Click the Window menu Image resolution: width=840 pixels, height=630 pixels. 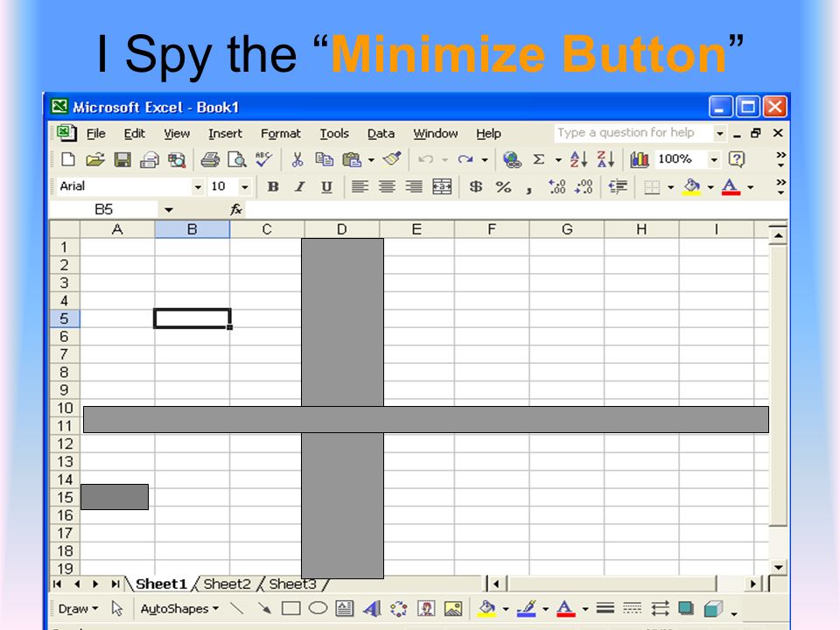[436, 133]
